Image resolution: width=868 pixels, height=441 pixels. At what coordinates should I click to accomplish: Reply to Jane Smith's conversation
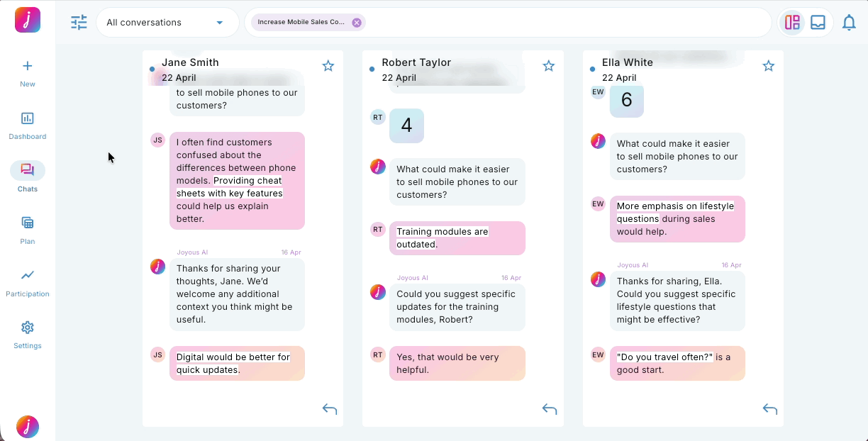(330, 409)
